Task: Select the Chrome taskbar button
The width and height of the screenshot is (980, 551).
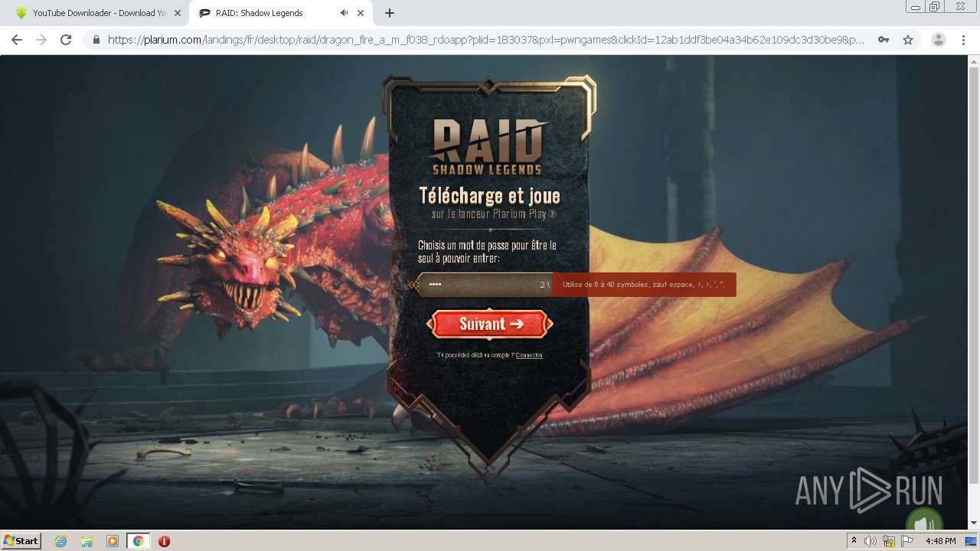Action: pyautogui.click(x=138, y=541)
